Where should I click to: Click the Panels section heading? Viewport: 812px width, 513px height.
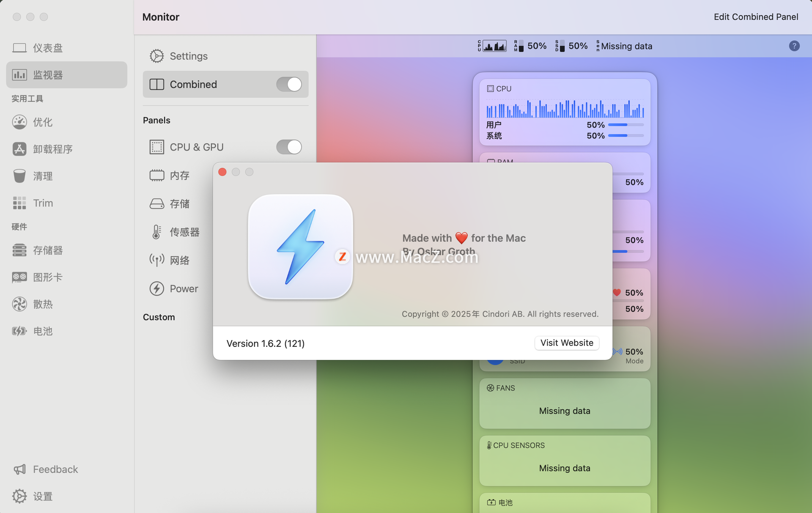156,120
